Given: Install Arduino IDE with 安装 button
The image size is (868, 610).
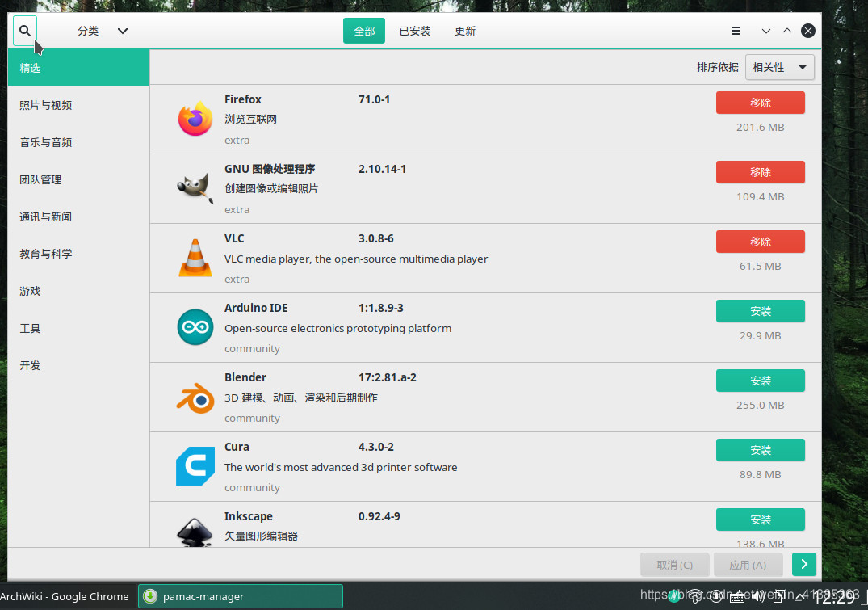Looking at the screenshot, I should (760, 311).
